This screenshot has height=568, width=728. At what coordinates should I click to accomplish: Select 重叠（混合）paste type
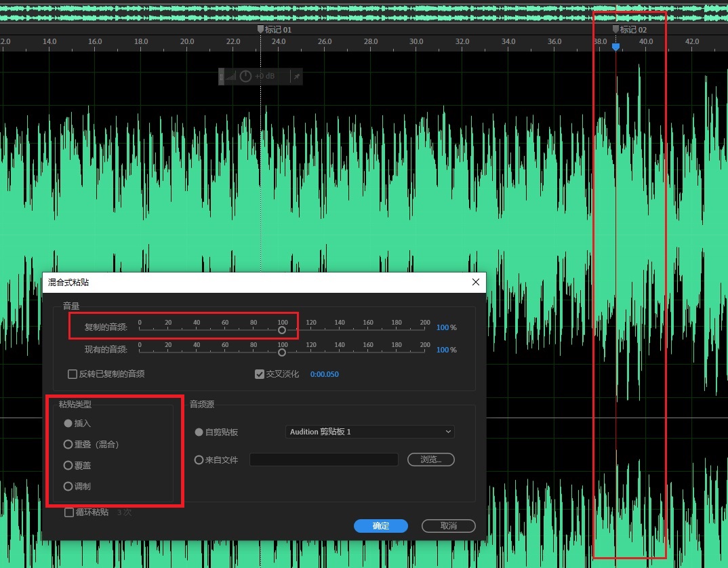pyautogui.click(x=68, y=445)
